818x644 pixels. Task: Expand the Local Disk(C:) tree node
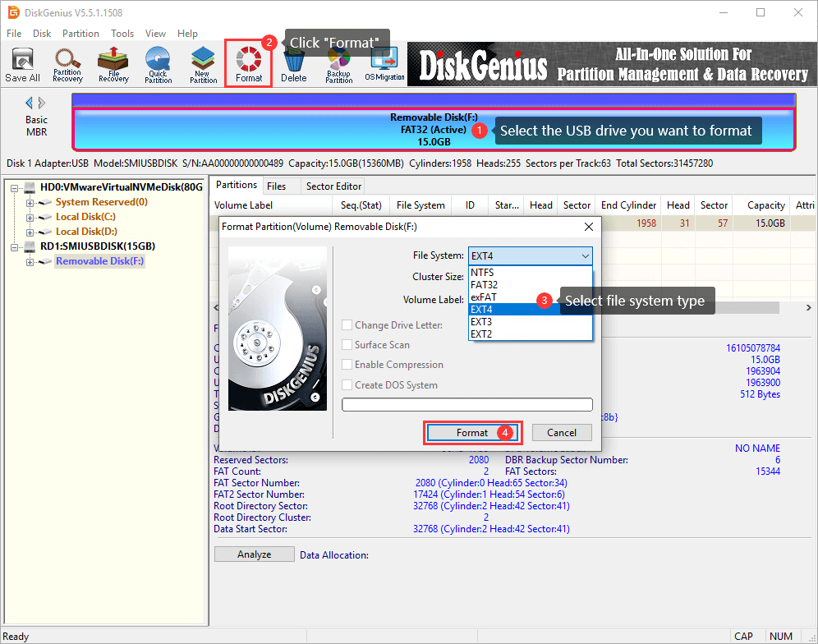pos(30,218)
